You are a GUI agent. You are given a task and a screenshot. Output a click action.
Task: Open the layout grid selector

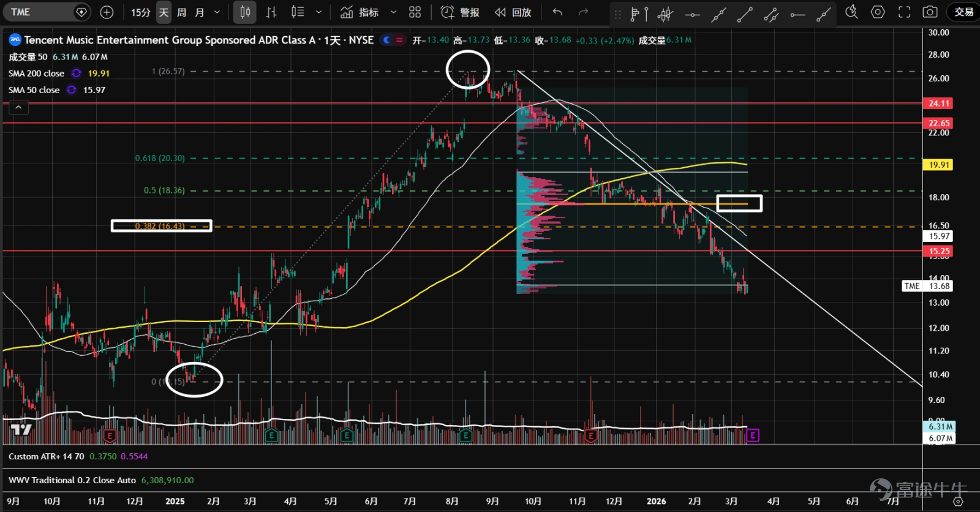pos(415,12)
